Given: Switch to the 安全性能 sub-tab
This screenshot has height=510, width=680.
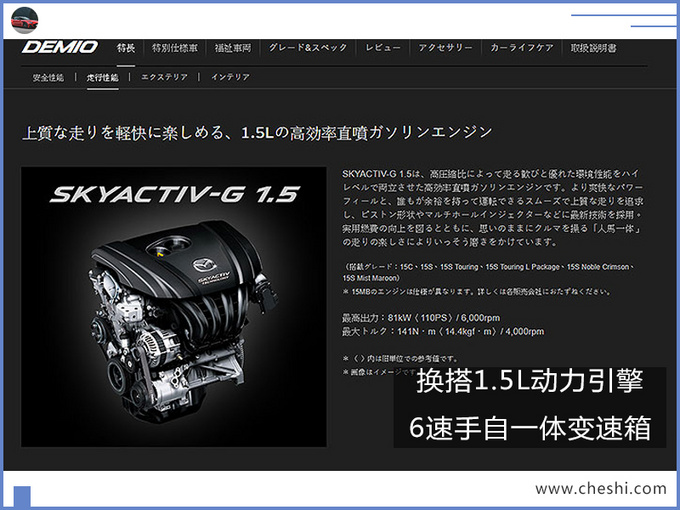Looking at the screenshot, I should 48,78.
